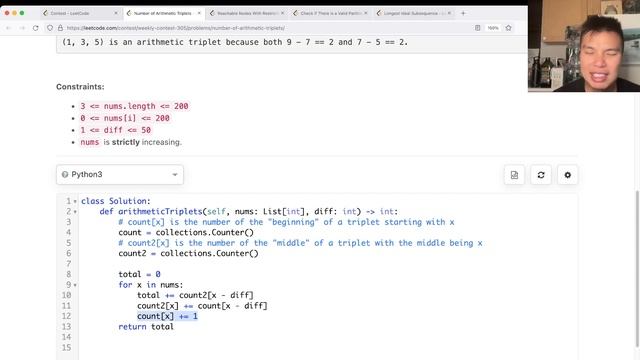Collapse the for loop fold arrow on line 9

75,285
